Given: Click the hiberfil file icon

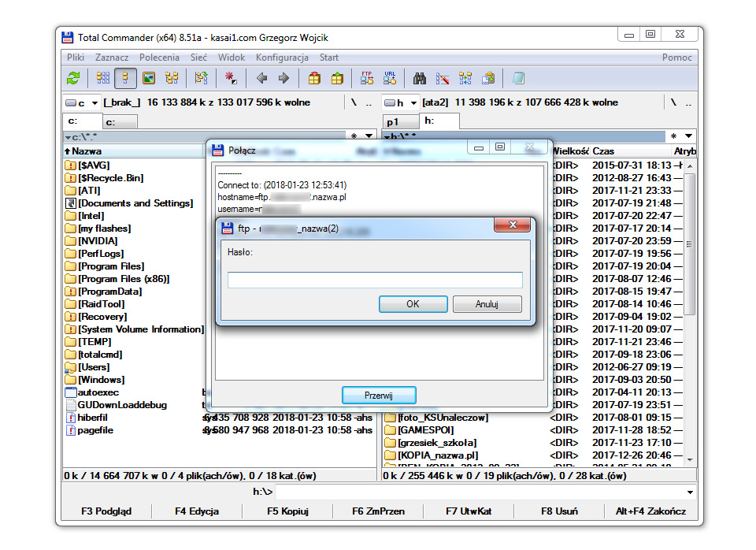Looking at the screenshot, I should pos(70,418).
